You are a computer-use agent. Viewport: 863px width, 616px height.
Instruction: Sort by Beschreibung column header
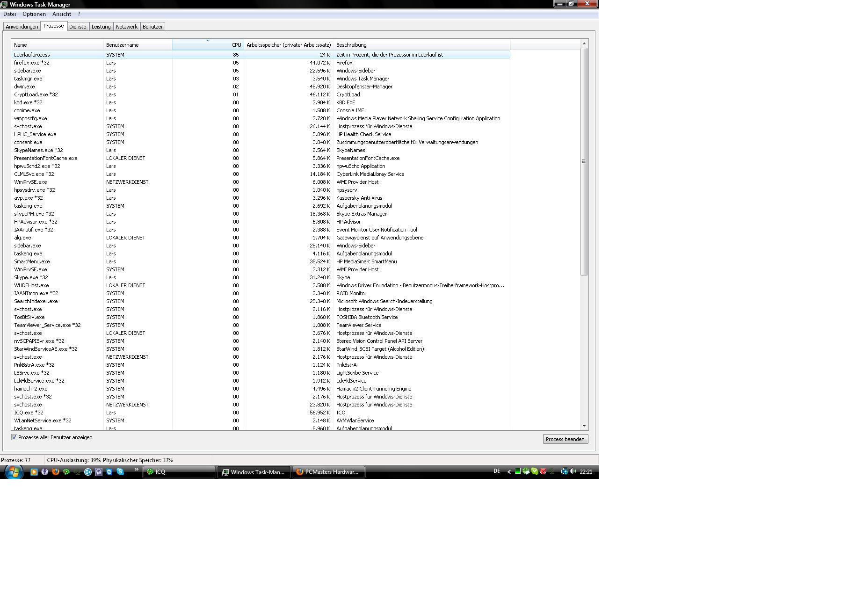pos(421,45)
